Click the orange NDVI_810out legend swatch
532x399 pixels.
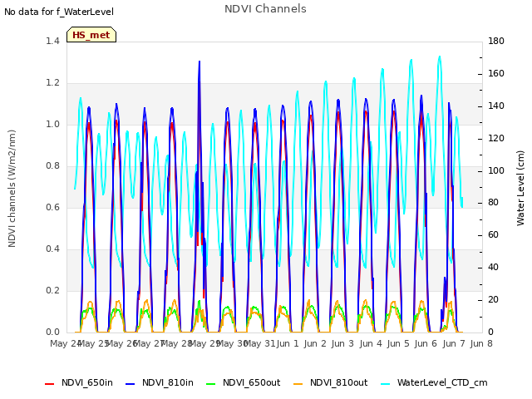(x=298, y=384)
